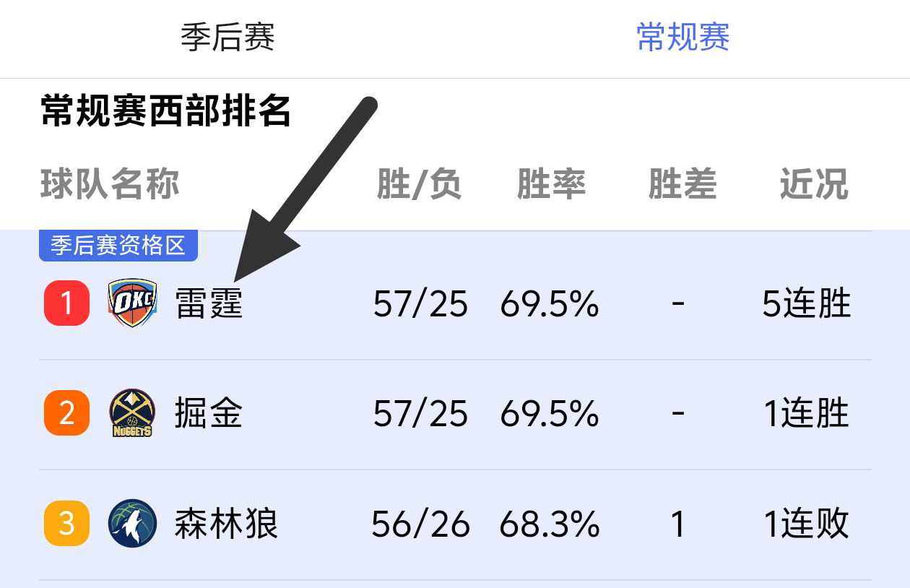Select the red rank 1 badge
The width and height of the screenshot is (910, 588).
(x=66, y=303)
